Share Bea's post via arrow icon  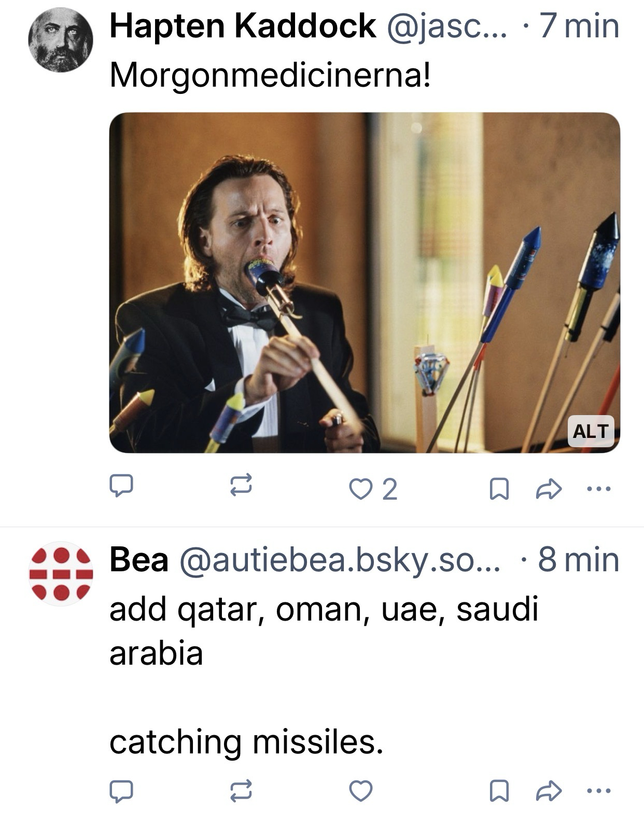549,791
